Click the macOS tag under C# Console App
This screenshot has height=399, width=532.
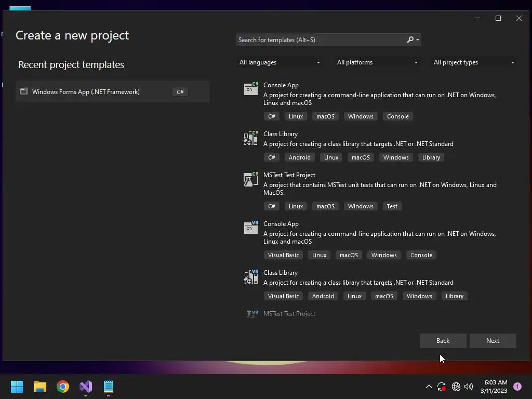(x=325, y=116)
